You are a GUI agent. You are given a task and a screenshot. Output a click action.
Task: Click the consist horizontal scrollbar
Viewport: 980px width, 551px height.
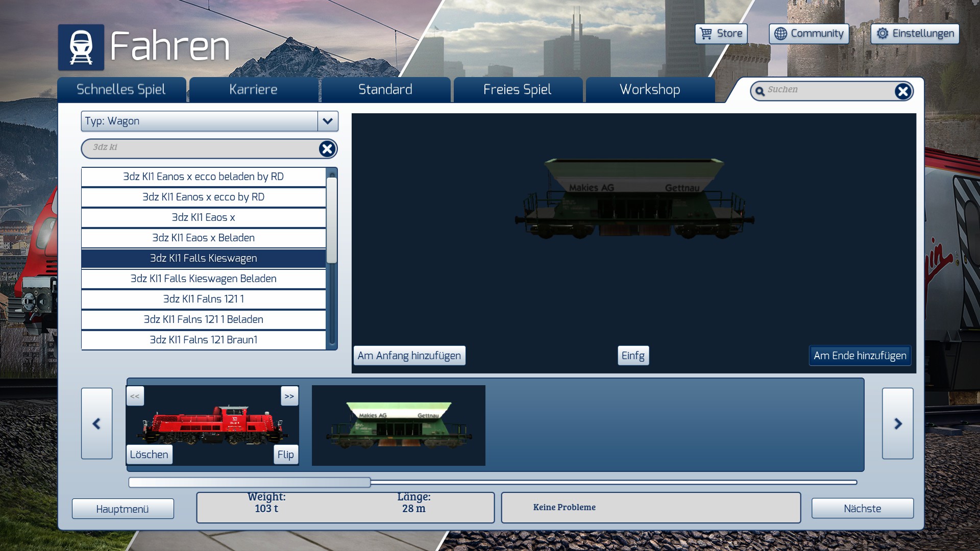(x=250, y=482)
